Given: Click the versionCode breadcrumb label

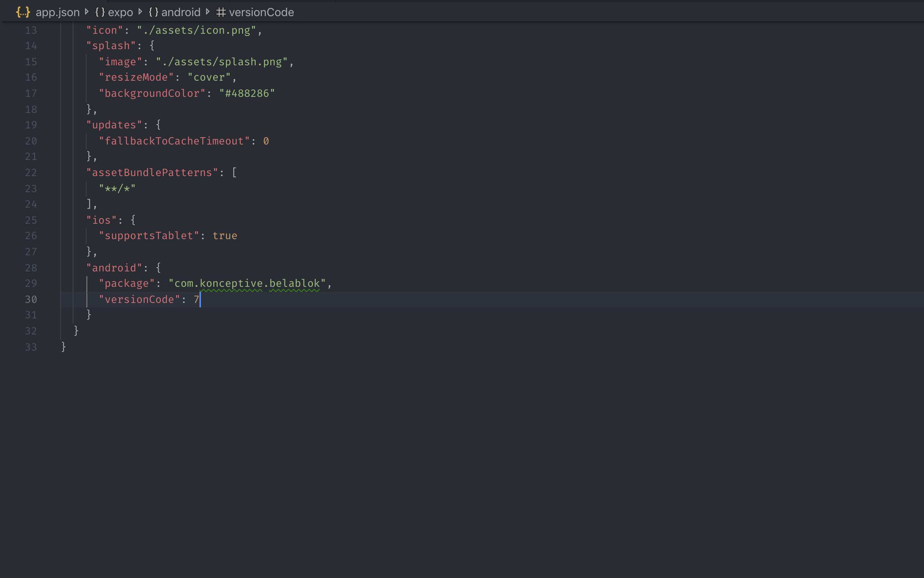Looking at the screenshot, I should point(261,12).
